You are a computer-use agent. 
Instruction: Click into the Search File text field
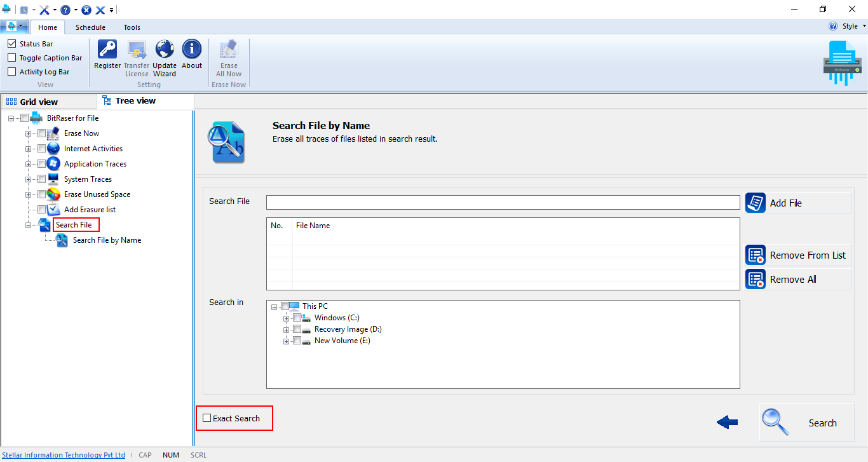503,202
